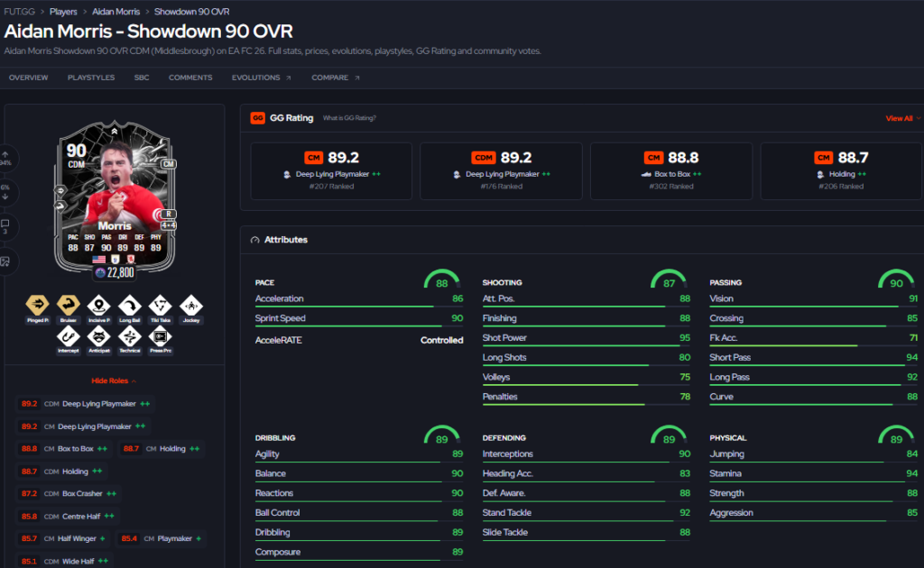Viewport: 924px width, 568px height.
Task: Select the CM Deep Lying Playmaker 89.2 card
Action: pyautogui.click(x=331, y=171)
